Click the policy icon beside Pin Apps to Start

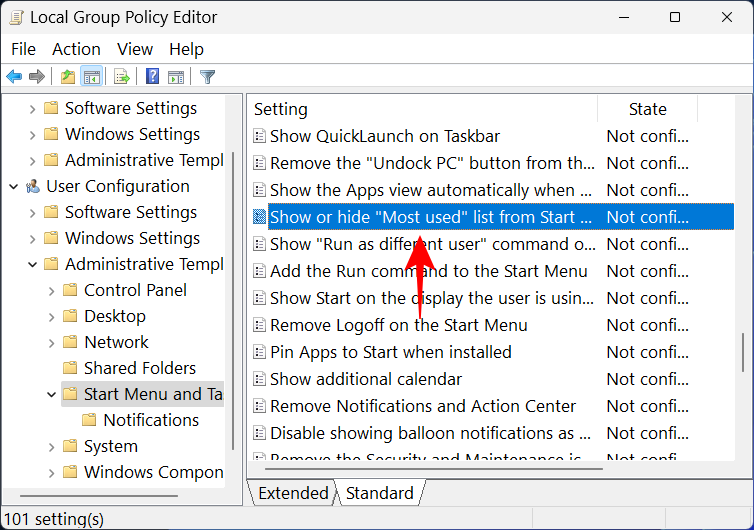pos(260,352)
